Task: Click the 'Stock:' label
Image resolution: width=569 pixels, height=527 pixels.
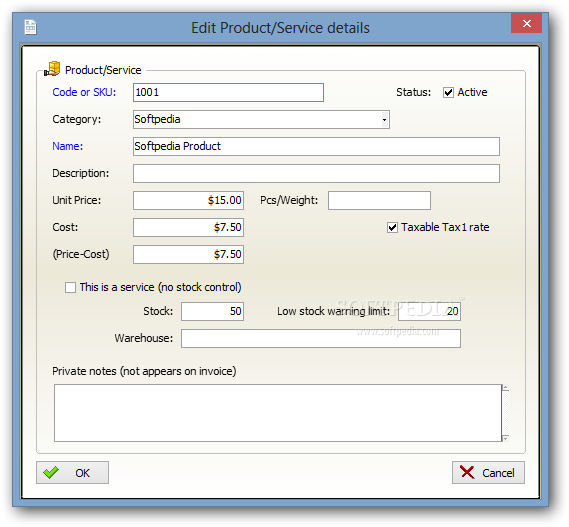Action: [x=158, y=311]
